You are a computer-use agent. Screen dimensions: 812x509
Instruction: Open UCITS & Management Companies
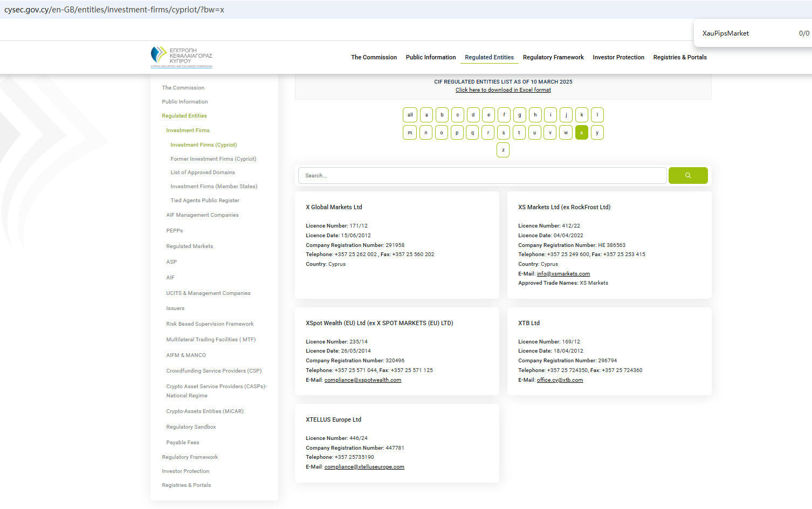tap(208, 293)
